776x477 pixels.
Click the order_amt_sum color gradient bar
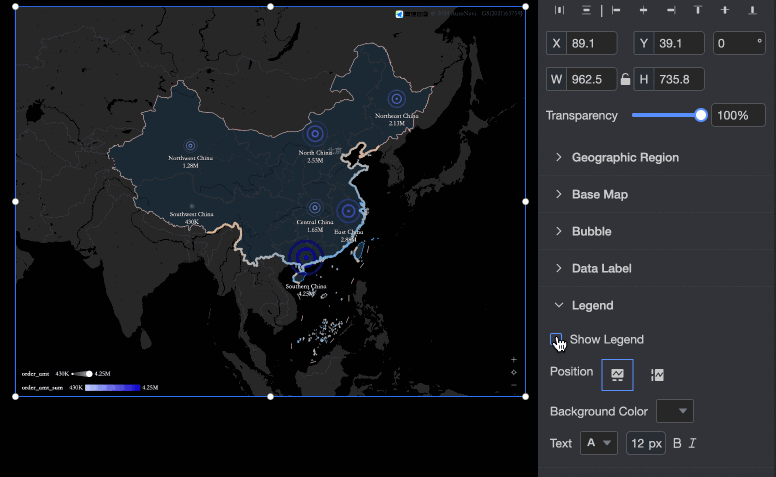click(x=112, y=387)
